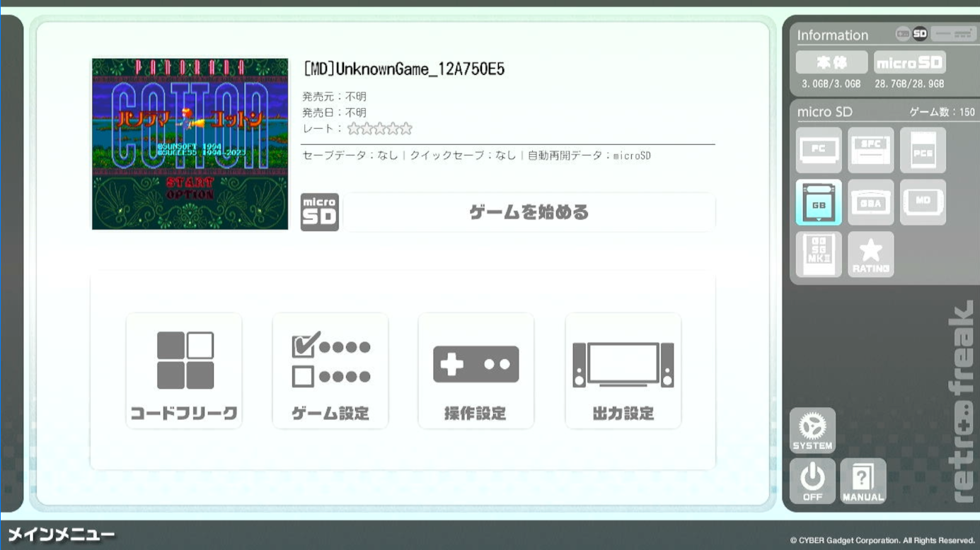The height and width of the screenshot is (550, 980).
Task: Set rating using the fifth star
Action: (x=405, y=129)
